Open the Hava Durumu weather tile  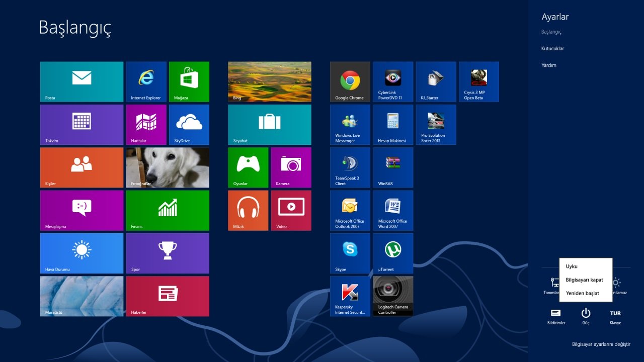[x=82, y=253]
